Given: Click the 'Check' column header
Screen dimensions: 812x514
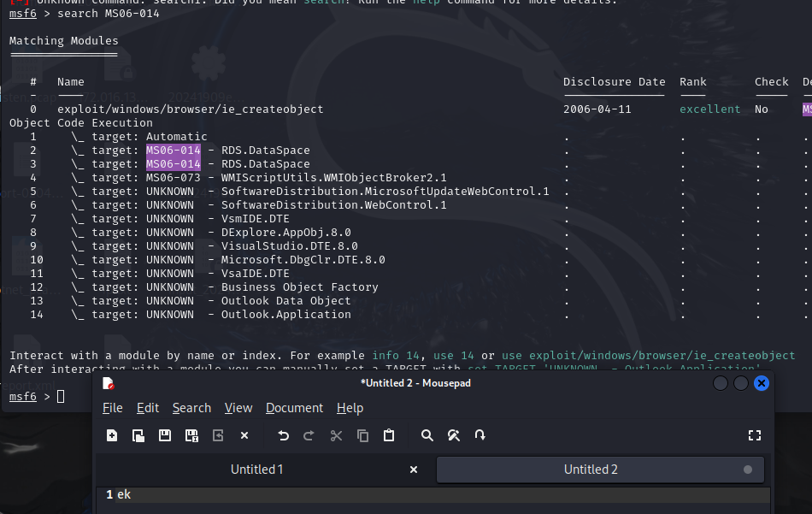Looking at the screenshot, I should tap(772, 82).
